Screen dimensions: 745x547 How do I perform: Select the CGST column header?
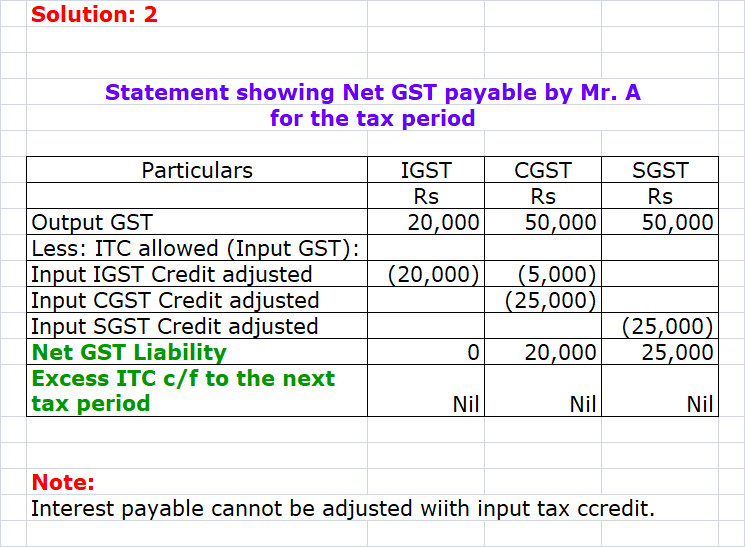pos(543,170)
